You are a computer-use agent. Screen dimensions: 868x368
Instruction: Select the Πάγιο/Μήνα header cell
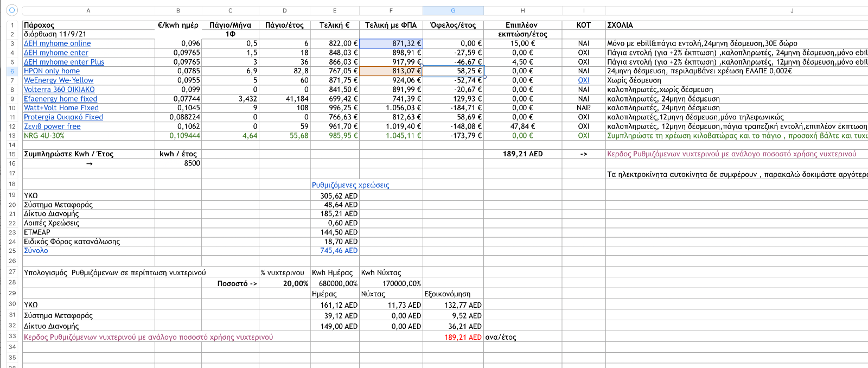point(230,25)
